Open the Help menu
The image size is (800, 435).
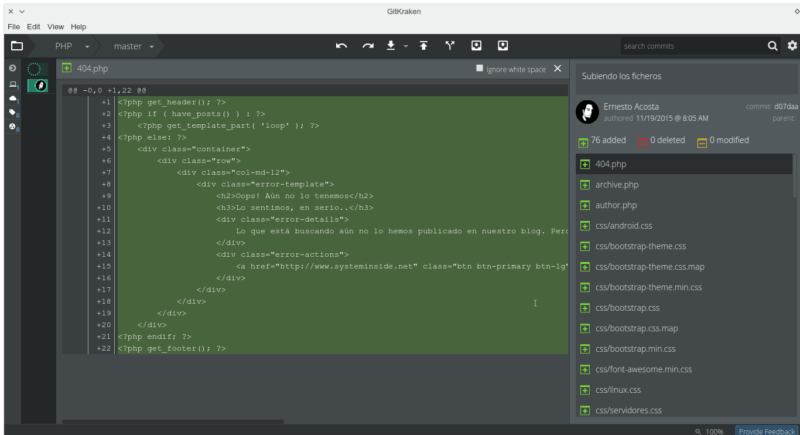point(79,27)
